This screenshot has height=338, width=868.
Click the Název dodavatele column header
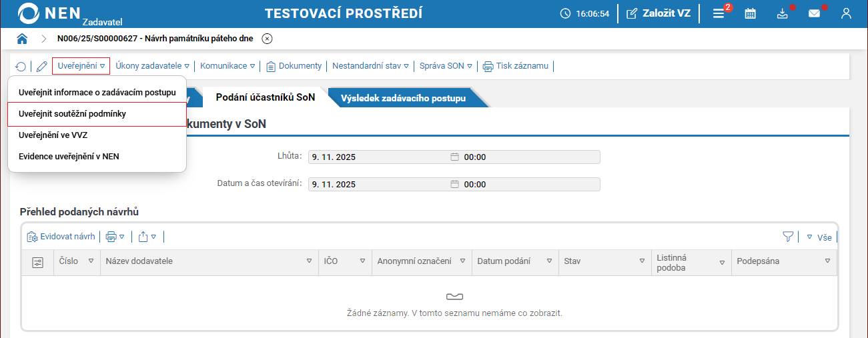208,261
